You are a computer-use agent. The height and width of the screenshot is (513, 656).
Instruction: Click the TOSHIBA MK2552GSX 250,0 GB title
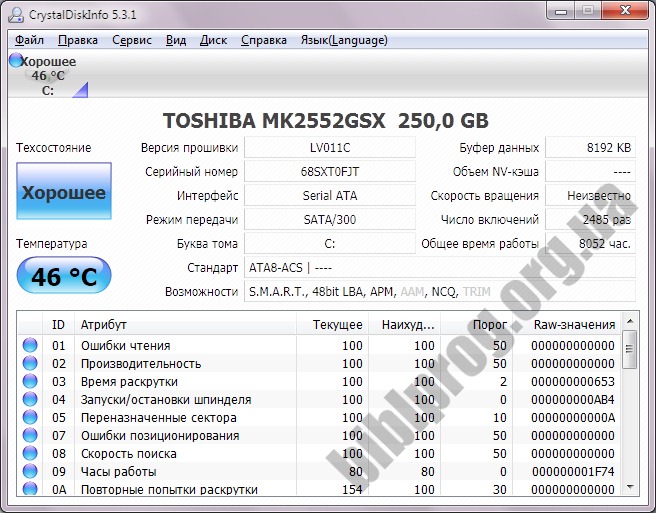click(x=325, y=121)
